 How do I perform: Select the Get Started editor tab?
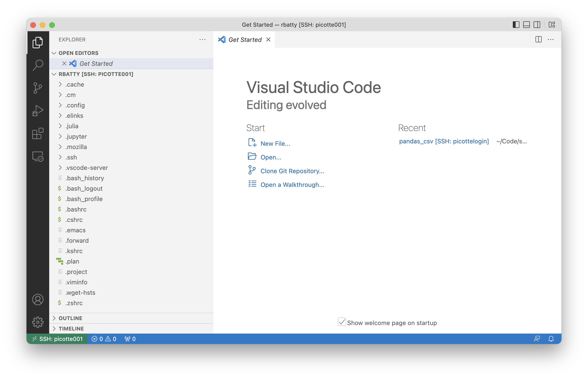(x=244, y=40)
